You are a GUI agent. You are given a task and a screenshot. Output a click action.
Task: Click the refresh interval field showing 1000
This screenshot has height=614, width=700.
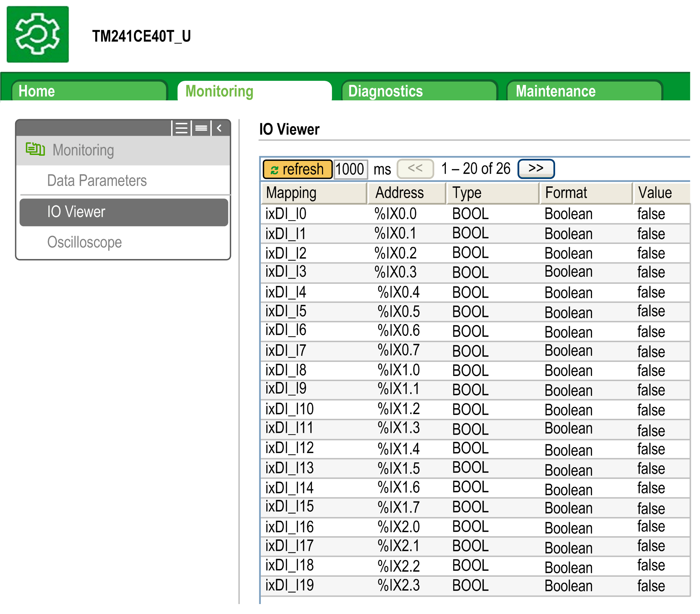coord(350,169)
